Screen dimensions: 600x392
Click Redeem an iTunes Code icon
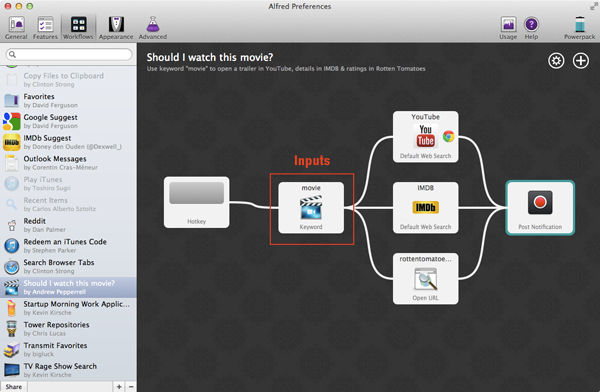11,246
